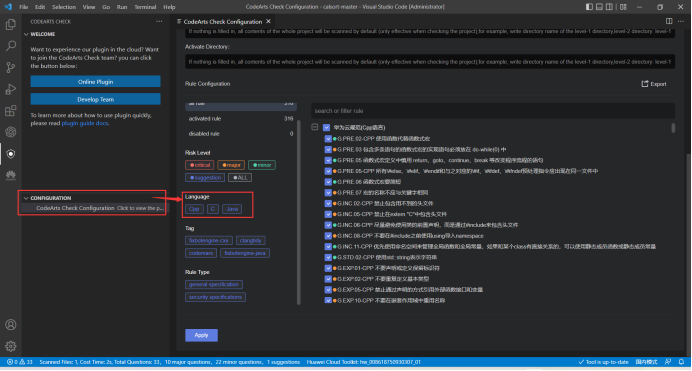Select the activated rule row
This screenshot has height=371, width=692.
pyautogui.click(x=241, y=118)
